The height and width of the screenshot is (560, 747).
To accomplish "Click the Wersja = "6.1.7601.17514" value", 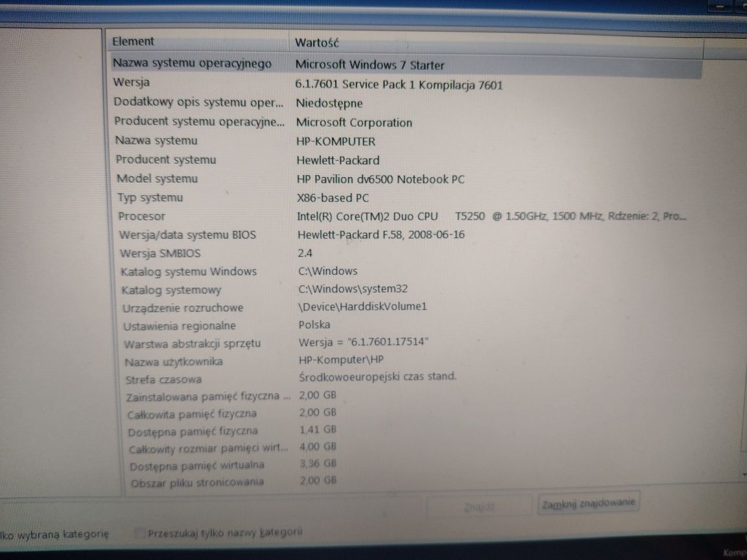I will point(363,342).
